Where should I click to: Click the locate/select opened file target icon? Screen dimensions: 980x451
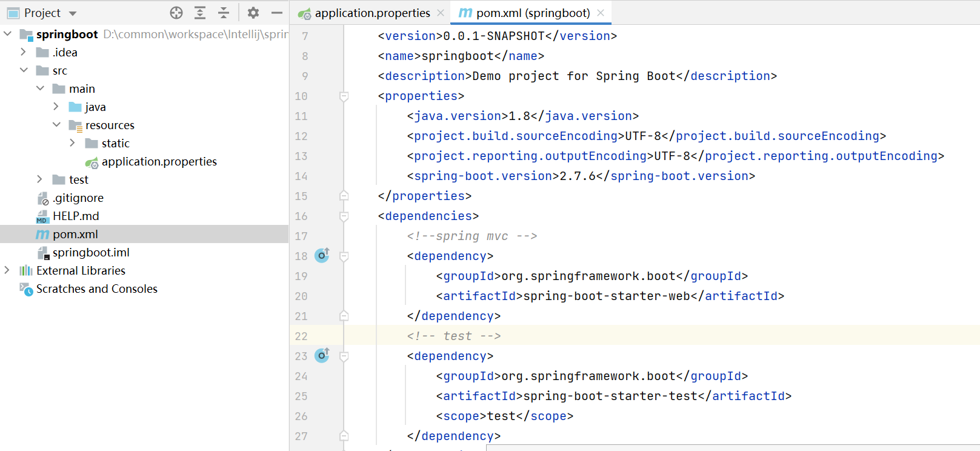[176, 13]
